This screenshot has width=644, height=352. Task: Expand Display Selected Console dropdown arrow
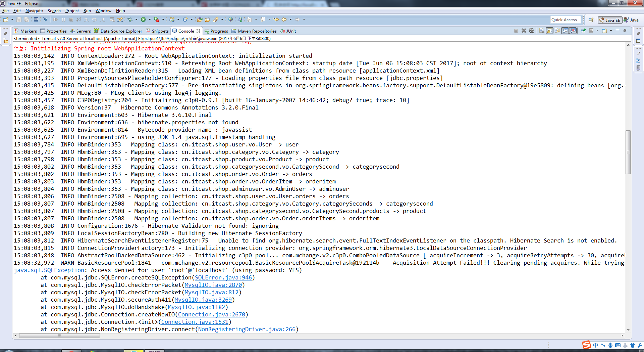tap(597, 31)
